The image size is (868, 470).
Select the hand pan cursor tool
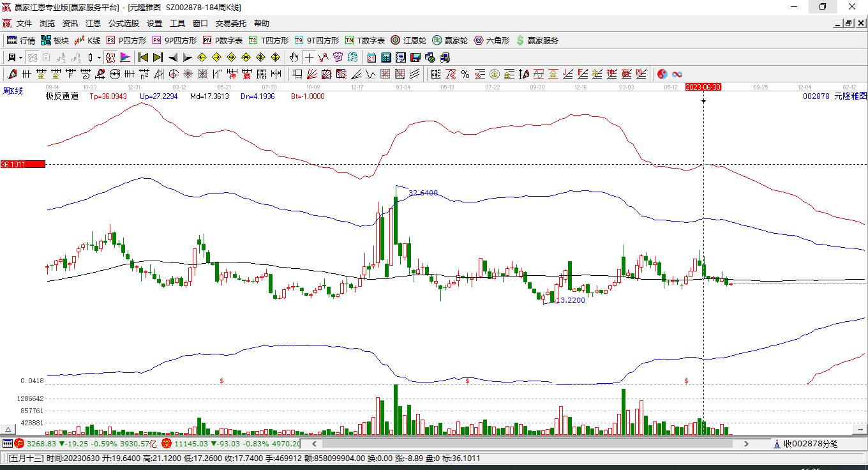coord(294,57)
